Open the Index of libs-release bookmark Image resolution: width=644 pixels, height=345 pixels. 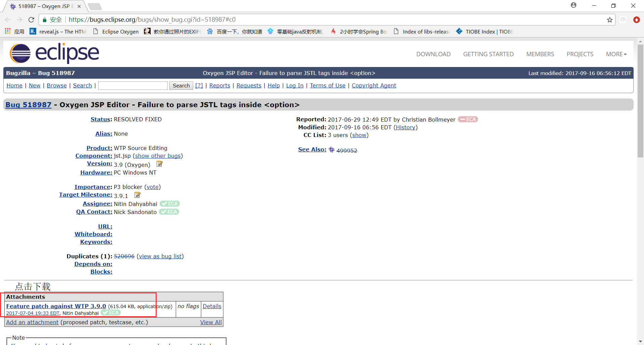[422, 31]
